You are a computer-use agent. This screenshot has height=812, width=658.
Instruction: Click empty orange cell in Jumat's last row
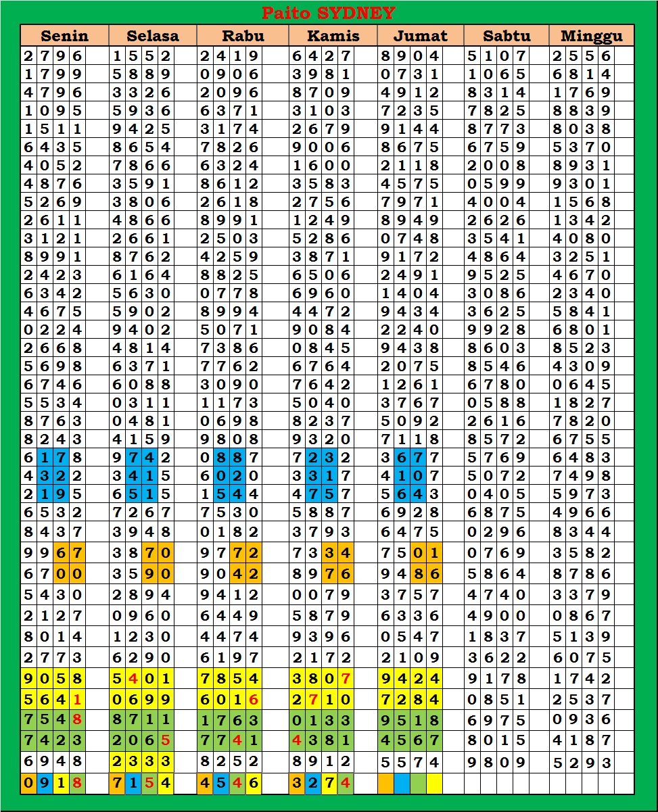coord(385,783)
